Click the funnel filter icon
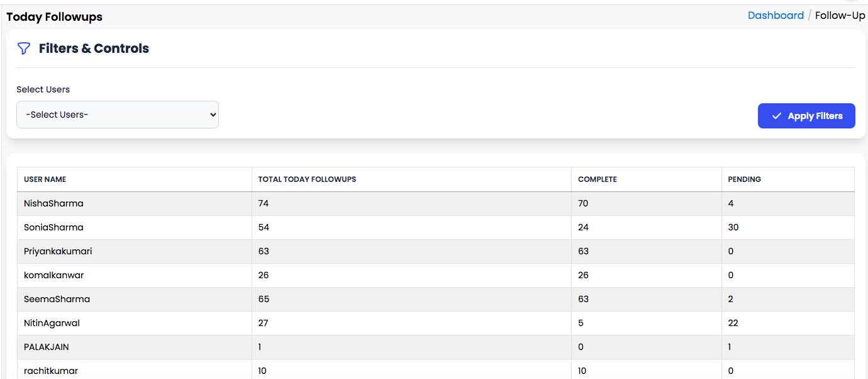868x379 pixels. [23, 48]
